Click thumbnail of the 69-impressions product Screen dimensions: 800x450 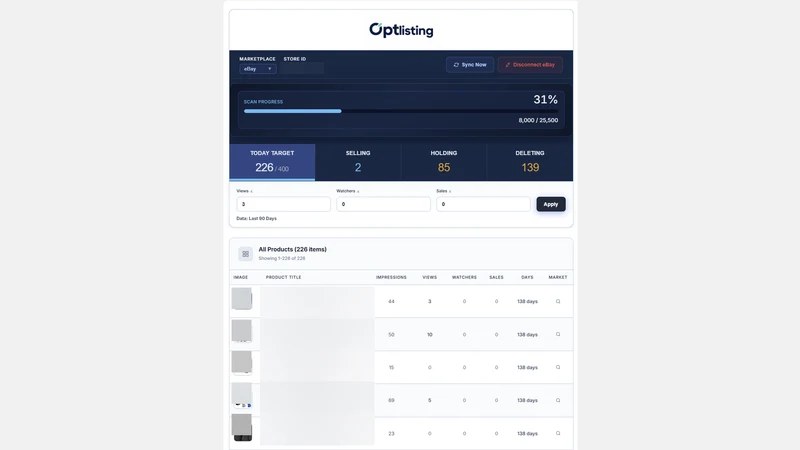tap(242, 395)
